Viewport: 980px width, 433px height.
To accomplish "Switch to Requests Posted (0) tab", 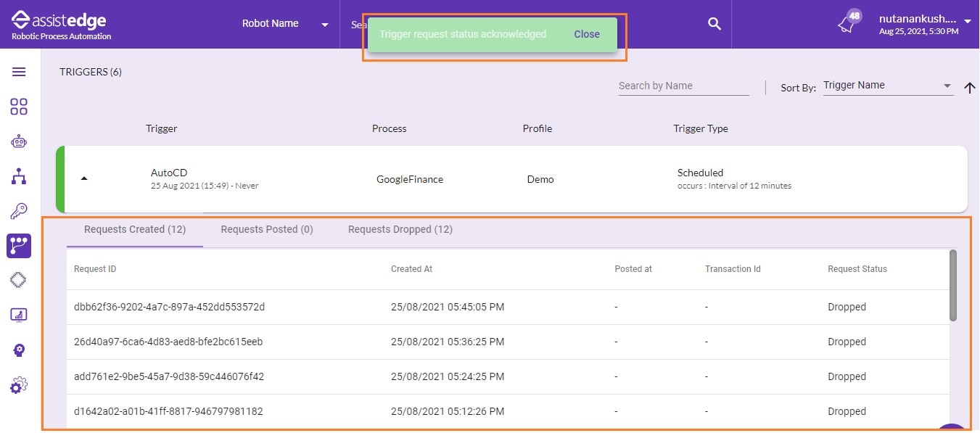I will coord(267,229).
